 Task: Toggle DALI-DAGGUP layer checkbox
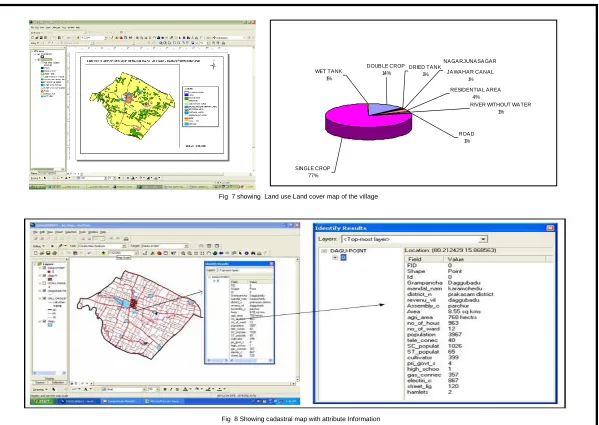coord(44,298)
